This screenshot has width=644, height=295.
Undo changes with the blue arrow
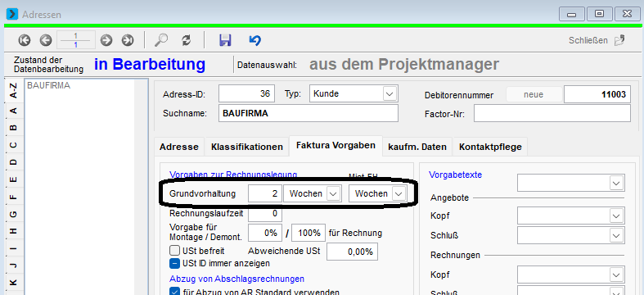coord(254,40)
